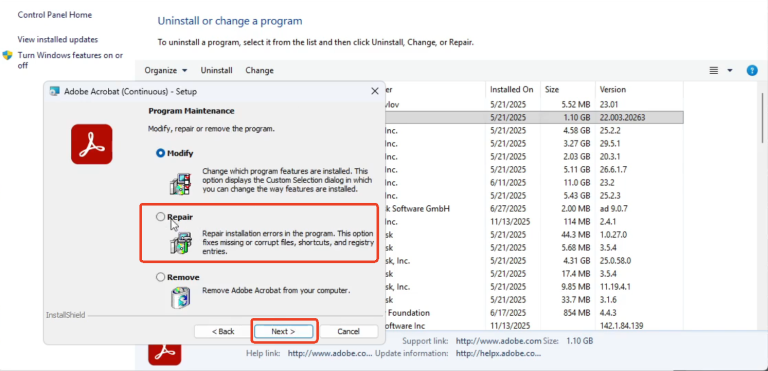This screenshot has width=768, height=371.
Task: Click the Next button in Setup
Action: tap(283, 331)
